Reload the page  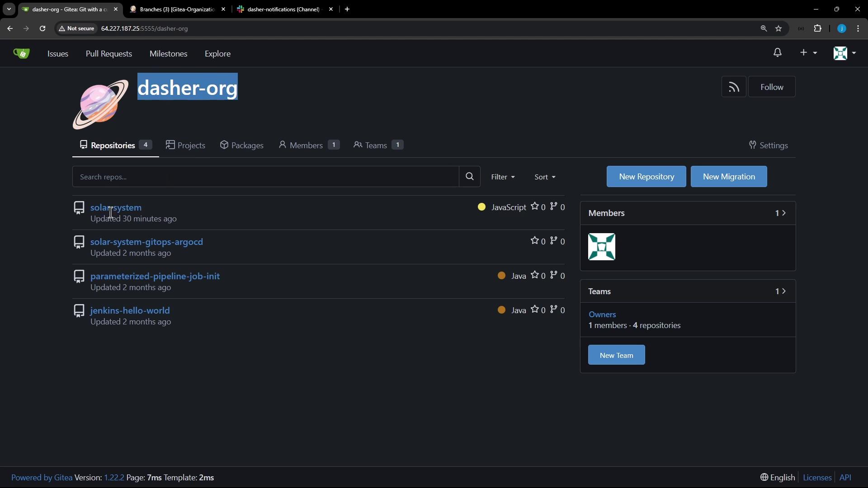pos(42,28)
